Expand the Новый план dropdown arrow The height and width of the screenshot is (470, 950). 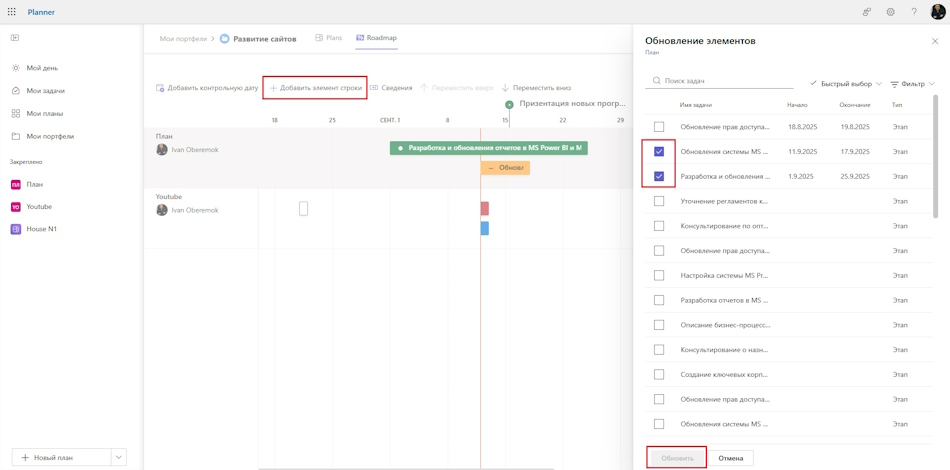119,457
